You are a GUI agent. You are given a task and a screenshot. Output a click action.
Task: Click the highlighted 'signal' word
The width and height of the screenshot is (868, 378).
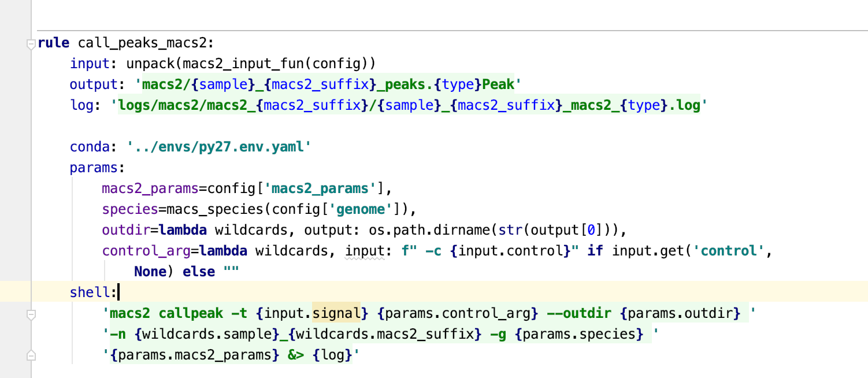[x=336, y=313]
